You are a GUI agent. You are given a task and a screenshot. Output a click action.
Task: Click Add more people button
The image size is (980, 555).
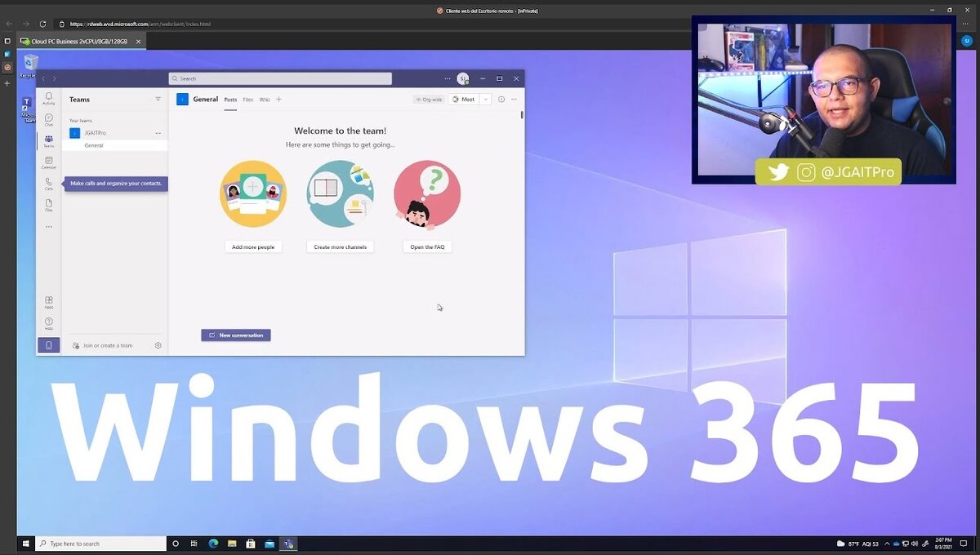point(253,246)
